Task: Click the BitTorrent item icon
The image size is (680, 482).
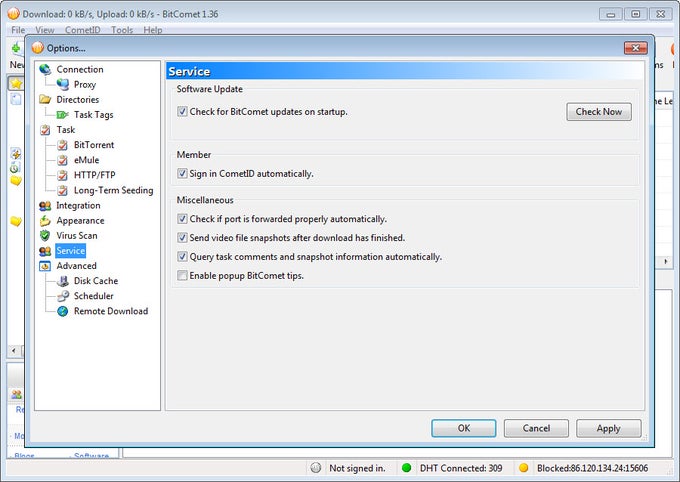Action: (62, 145)
